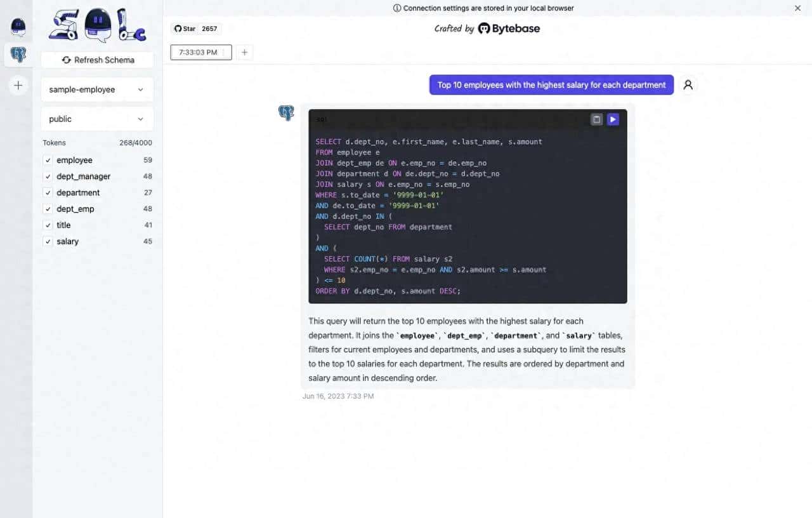Select the PostgreSQL connection icon in the left rail

click(18, 55)
